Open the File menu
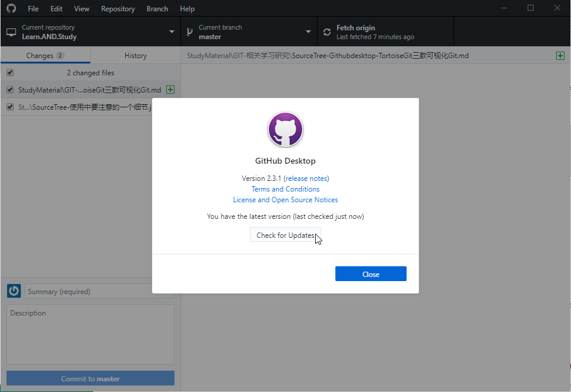Screen dimensions: 571x392 point(33,8)
